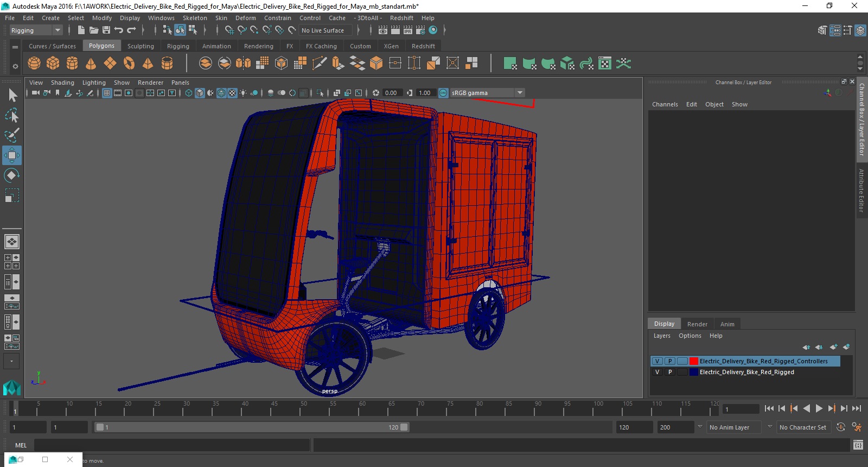The height and width of the screenshot is (467, 868).
Task: Create a polygon sphere from the shelf
Action: point(34,64)
